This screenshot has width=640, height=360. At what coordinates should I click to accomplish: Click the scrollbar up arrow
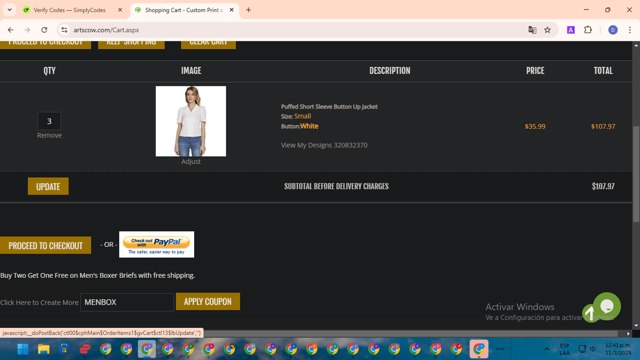tap(636, 46)
